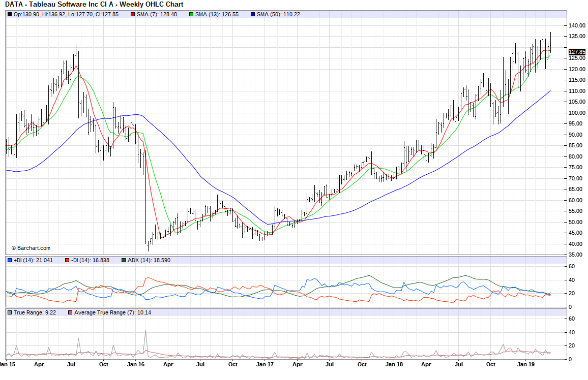Click the 135.00 price axis label
Image resolution: width=588 pixels, height=380 pixels.
[x=577, y=36]
